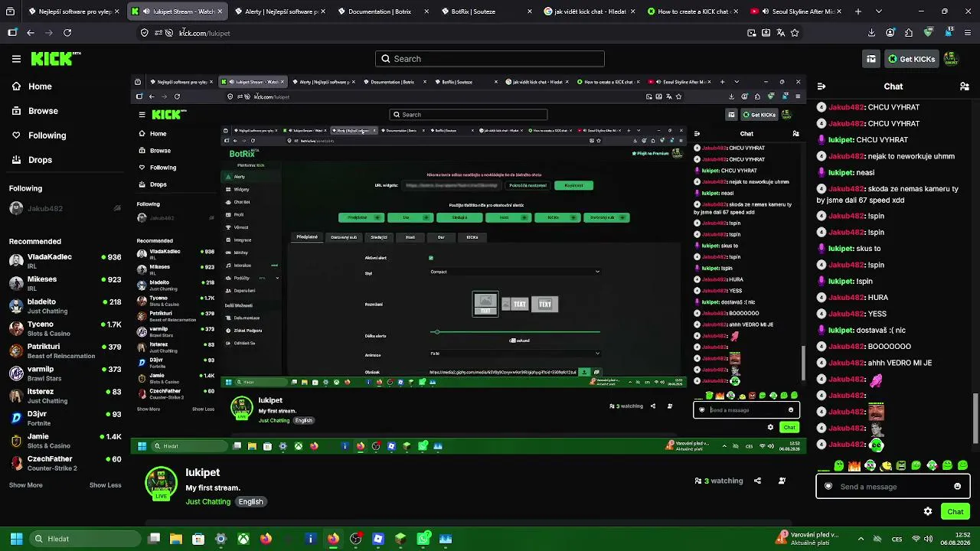The width and height of the screenshot is (980, 551).
Task: Open VladaKadlec's channel from Recommended
Action: click(65, 261)
